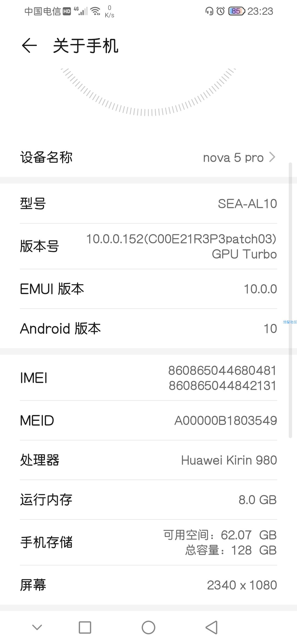Tap the 处理器 Huawei Kirin 980 row
Image resolution: width=297 pixels, height=644 pixels.
[148, 460]
